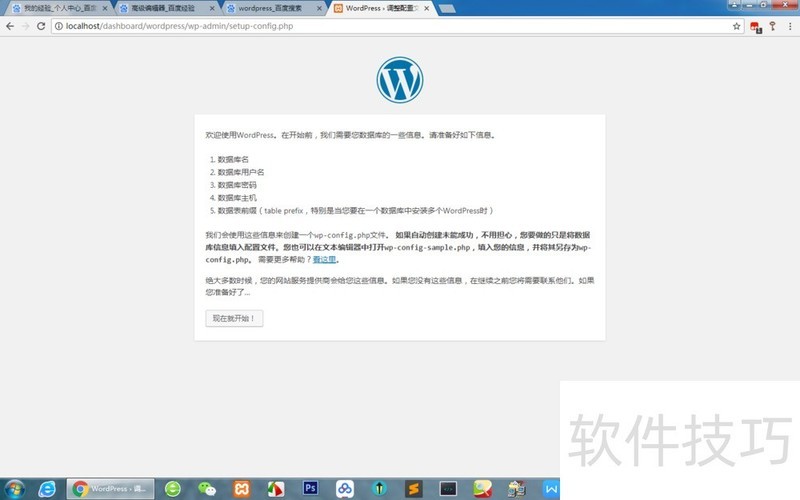Open the Windows Start button
The width and height of the screenshot is (800, 500).
[x=13, y=489]
